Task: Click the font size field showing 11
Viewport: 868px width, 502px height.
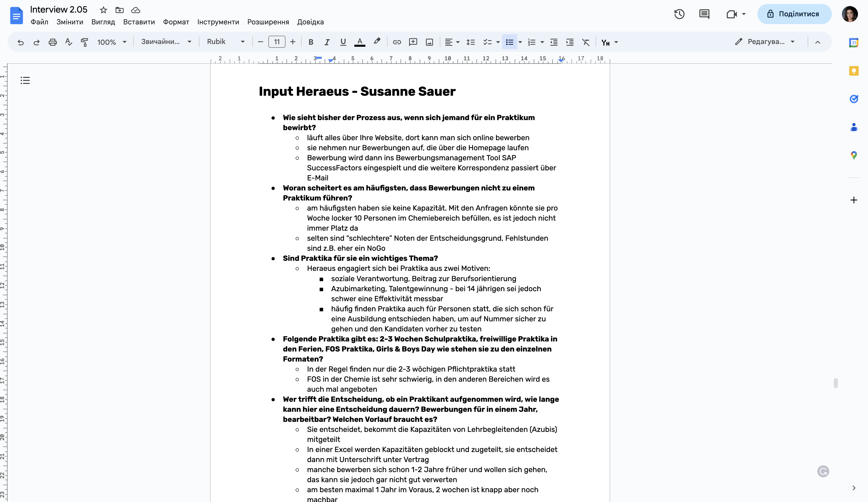Action: coord(277,42)
